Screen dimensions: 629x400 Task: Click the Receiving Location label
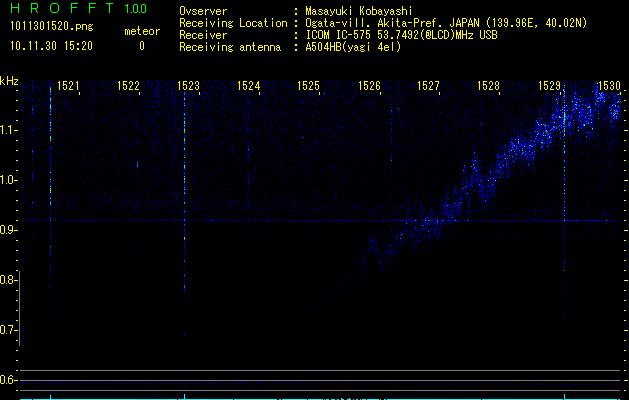point(233,23)
